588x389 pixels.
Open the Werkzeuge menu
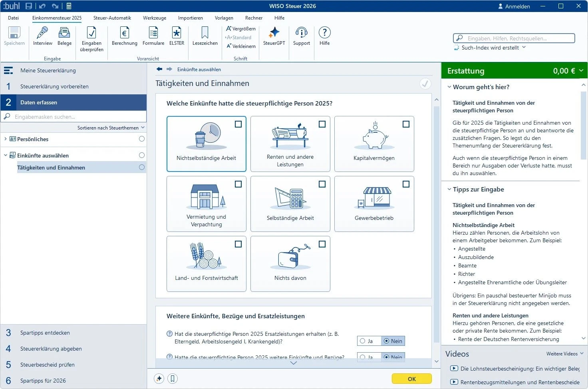pyautogui.click(x=154, y=18)
